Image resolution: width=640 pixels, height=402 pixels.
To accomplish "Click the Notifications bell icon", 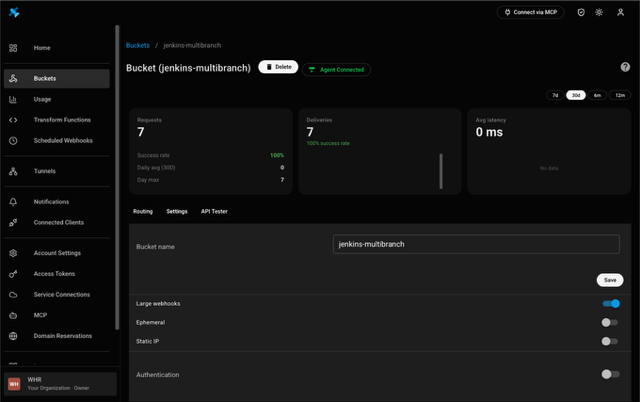I will tap(13, 202).
